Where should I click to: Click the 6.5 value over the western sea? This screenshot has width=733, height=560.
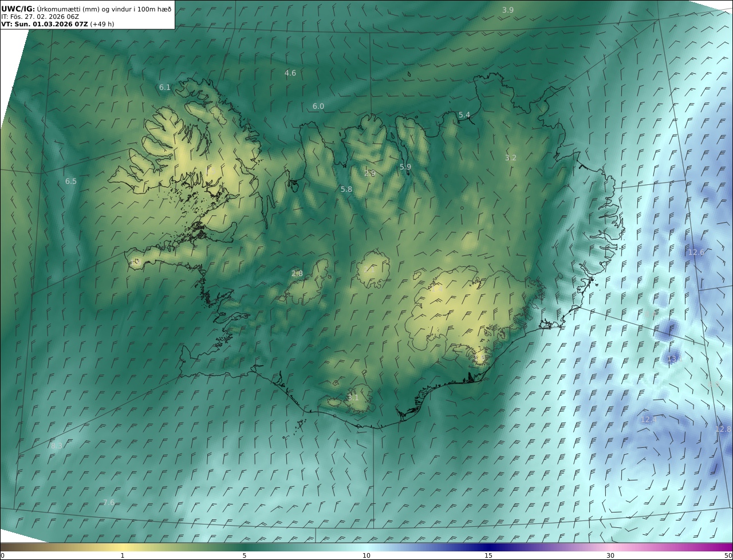[70, 181]
